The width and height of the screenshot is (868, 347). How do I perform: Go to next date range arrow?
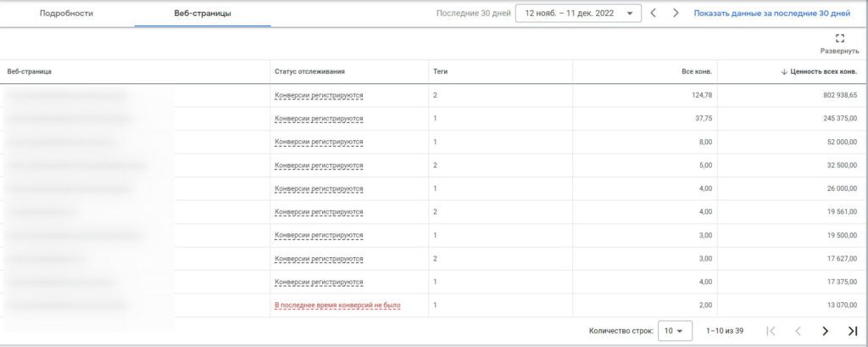676,14
